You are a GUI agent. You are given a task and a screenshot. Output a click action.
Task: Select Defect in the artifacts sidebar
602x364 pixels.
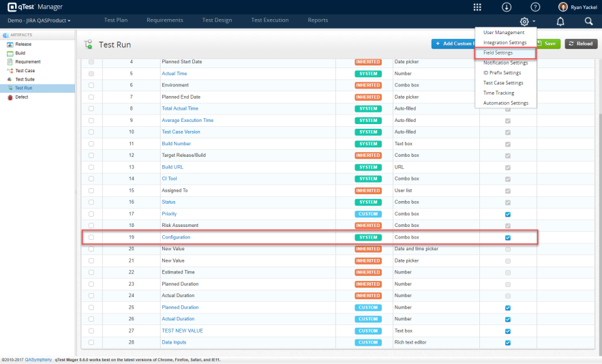pos(22,97)
